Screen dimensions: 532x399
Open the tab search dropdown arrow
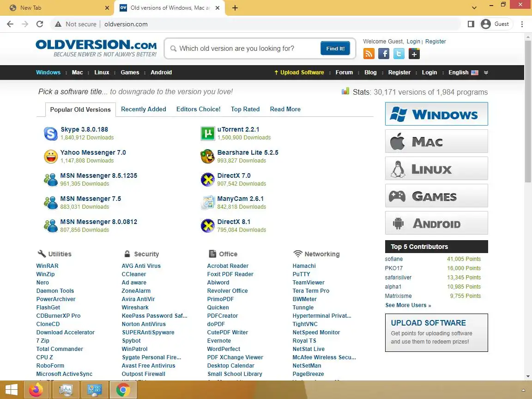pyautogui.click(x=474, y=8)
